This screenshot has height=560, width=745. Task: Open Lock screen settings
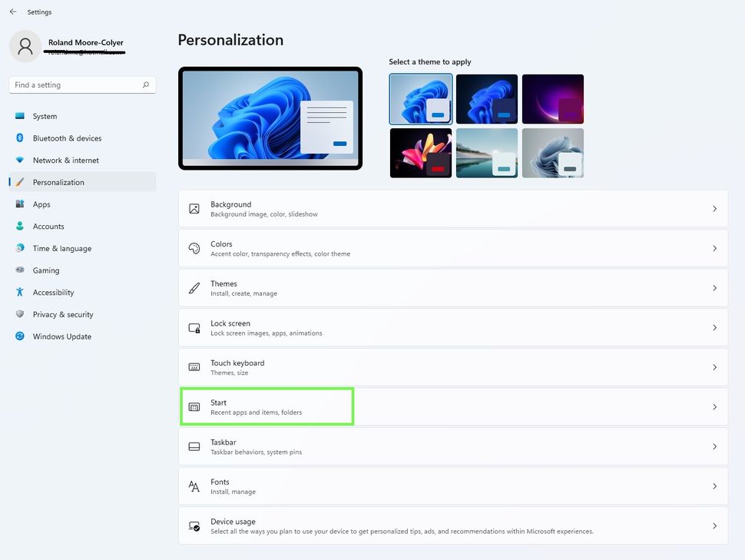pos(453,328)
